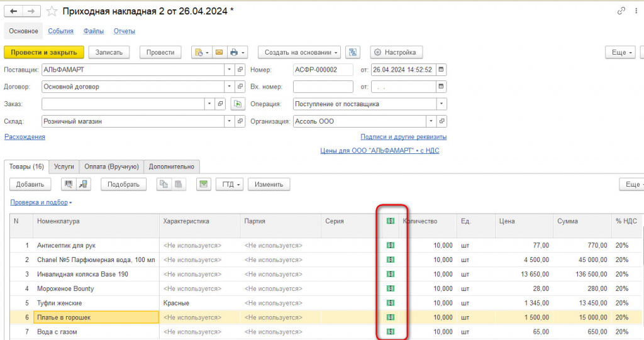Expand the Заказ dropdown list
Screen dimensions: 644x340
click(209, 104)
